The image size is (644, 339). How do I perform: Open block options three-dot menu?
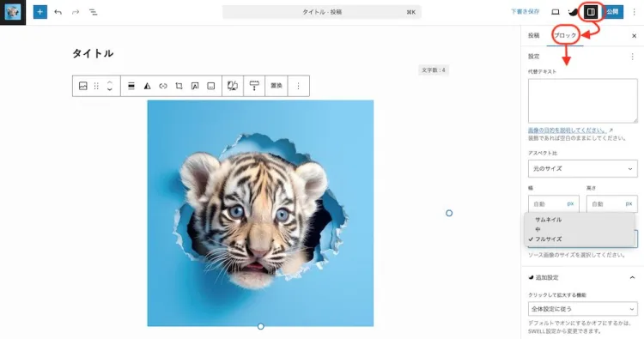point(298,86)
